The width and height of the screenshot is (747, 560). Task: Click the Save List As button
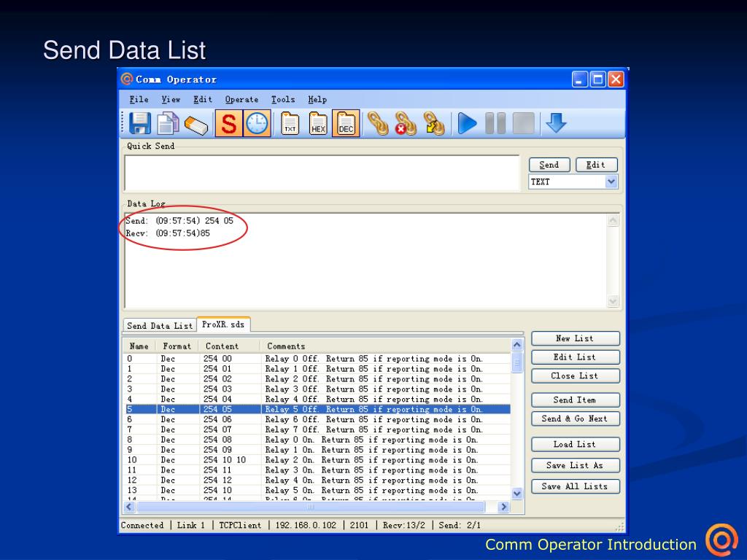(x=576, y=465)
